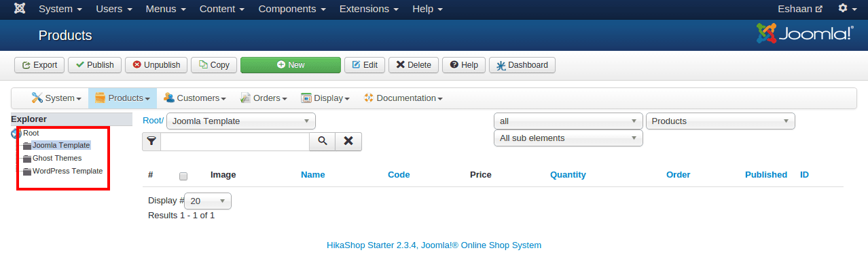This screenshot has height=261, width=868.
Task: Open the top bar Help menu
Action: point(427,9)
